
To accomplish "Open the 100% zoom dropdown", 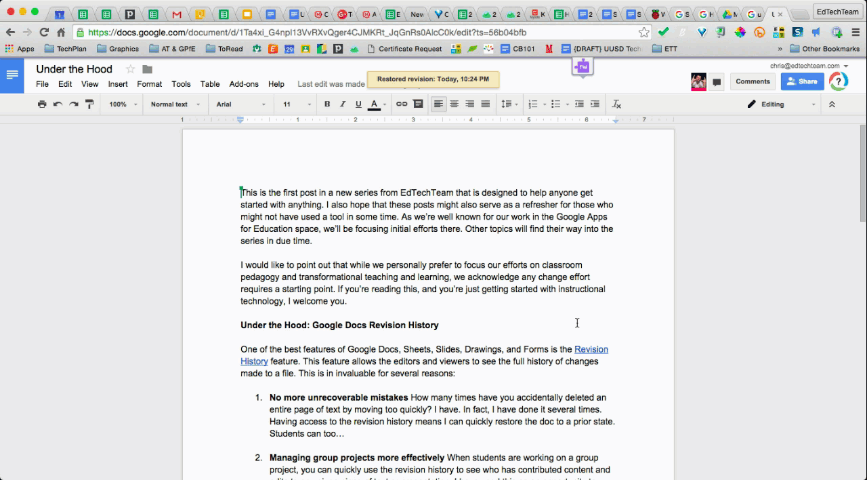I will click(123, 104).
